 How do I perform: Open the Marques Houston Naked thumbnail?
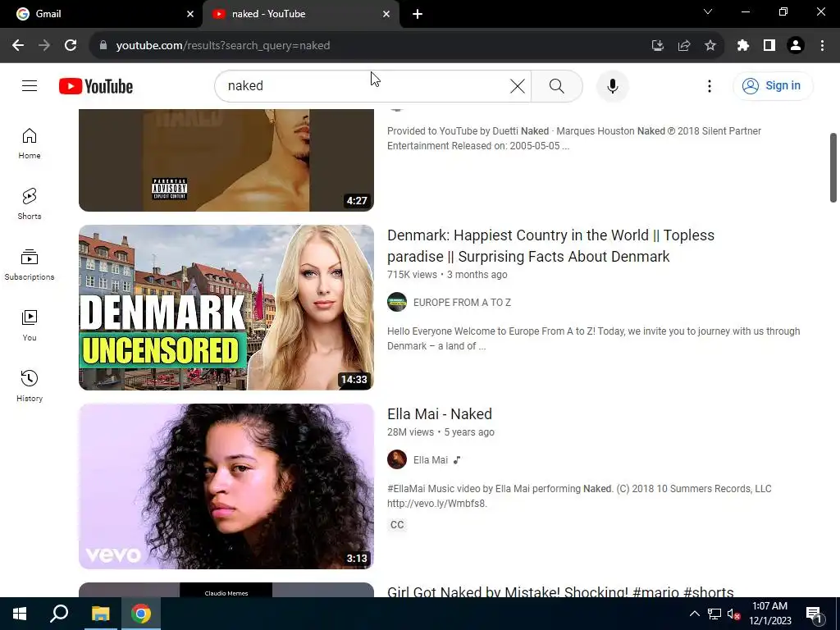[226, 160]
